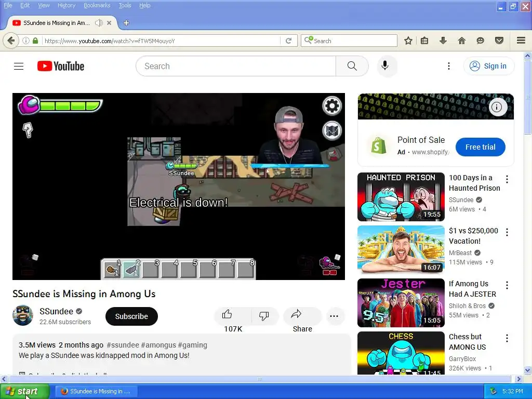The image size is (532, 399).
Task: Click the YouTube search magnifier button
Action: (352, 66)
